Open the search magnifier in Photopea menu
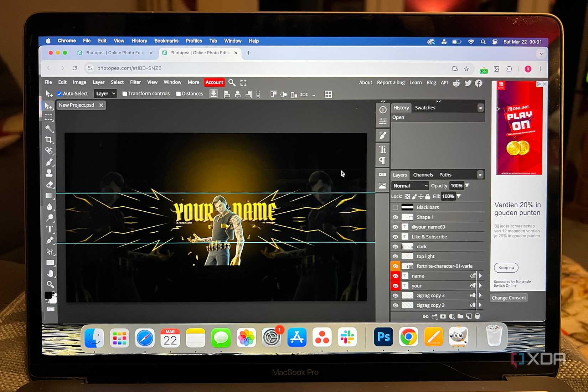The height and width of the screenshot is (392, 588). [x=232, y=83]
